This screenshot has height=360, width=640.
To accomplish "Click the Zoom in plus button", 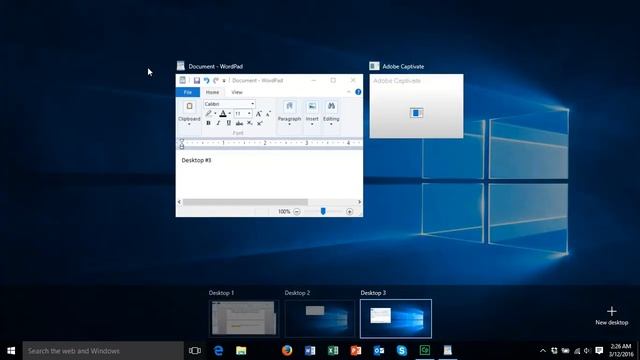I will pyautogui.click(x=349, y=211).
